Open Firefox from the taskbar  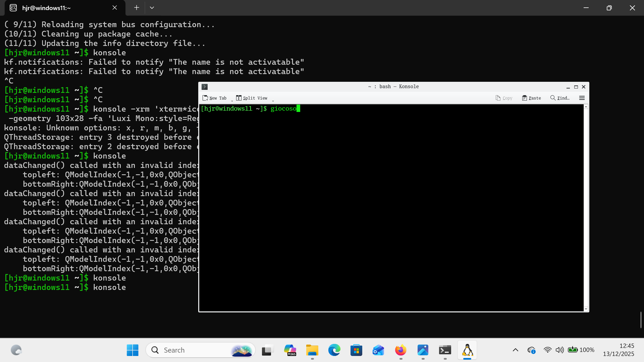(400, 350)
